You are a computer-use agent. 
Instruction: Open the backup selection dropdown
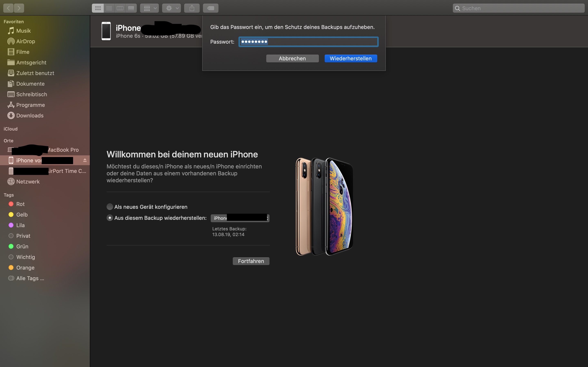pyautogui.click(x=240, y=218)
